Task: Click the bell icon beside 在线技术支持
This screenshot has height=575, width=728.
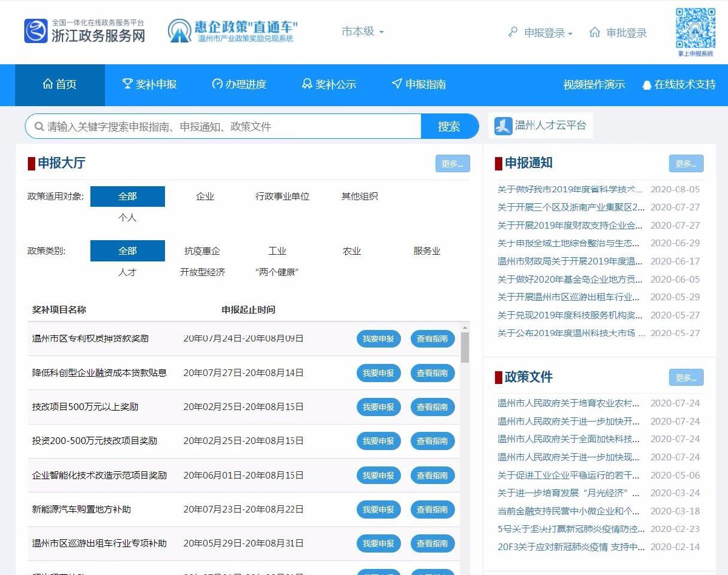Action: tap(647, 85)
